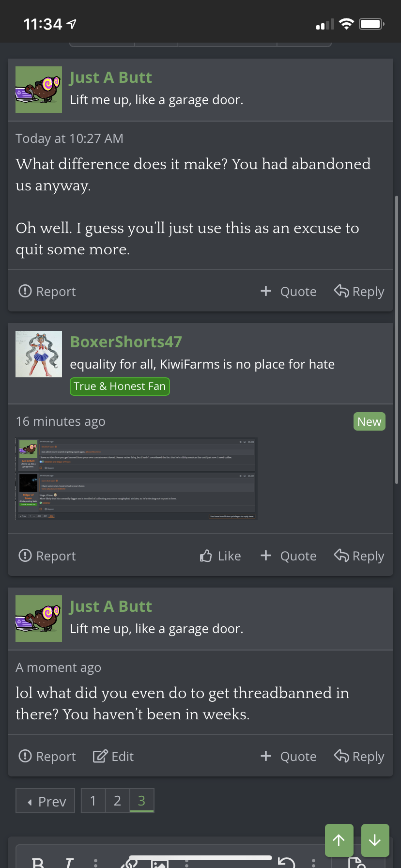Open Just A Butt's avatar in last post
Image resolution: width=401 pixels, height=868 pixels.
click(39, 619)
